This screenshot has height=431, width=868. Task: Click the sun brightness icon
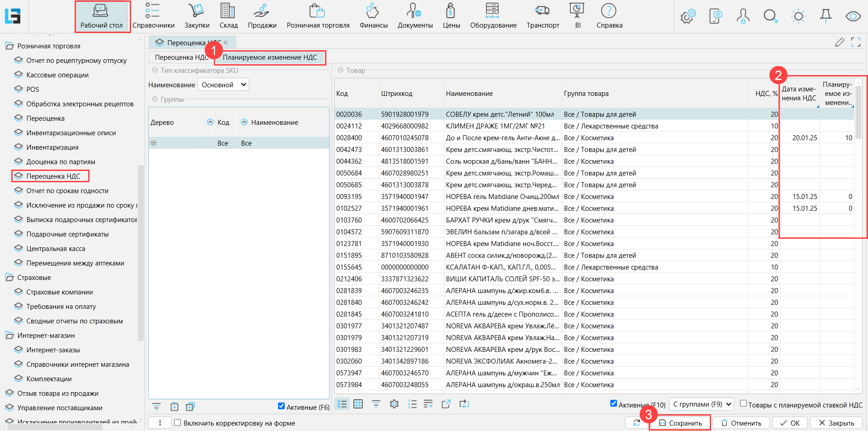pos(798,17)
